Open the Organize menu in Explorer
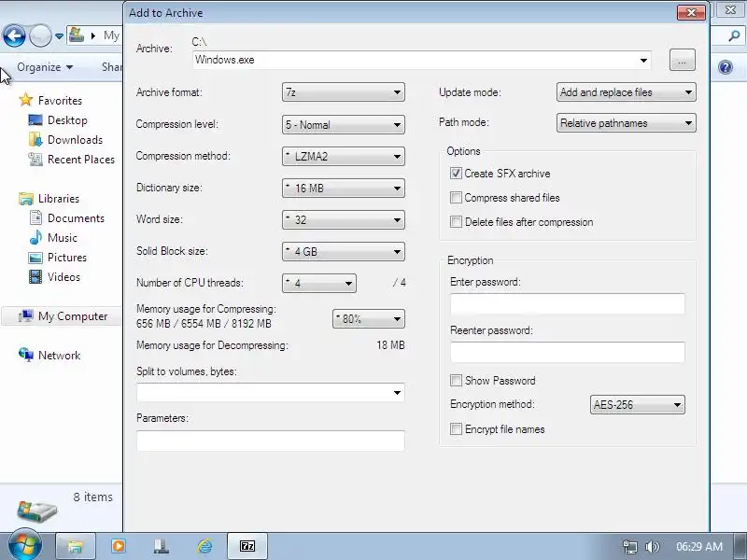The height and width of the screenshot is (560, 747). coord(45,67)
